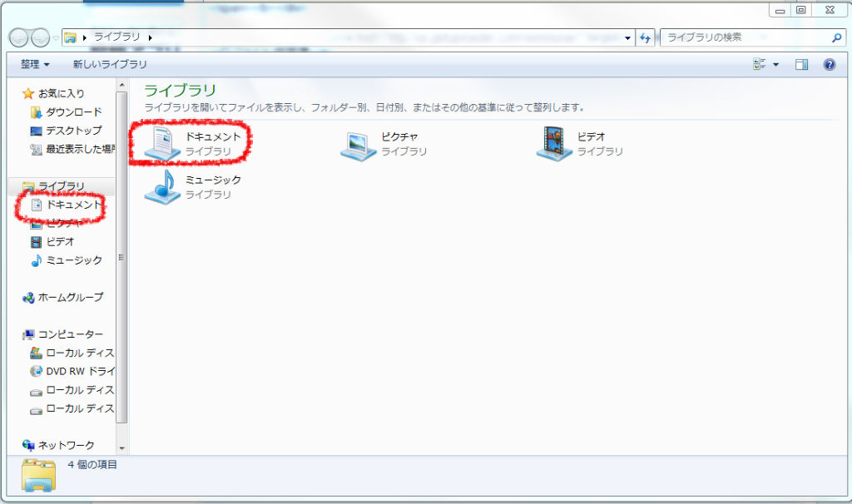The image size is (852, 504).
Task: Click 新しいライブラリ toolbar button
Action: (110, 64)
